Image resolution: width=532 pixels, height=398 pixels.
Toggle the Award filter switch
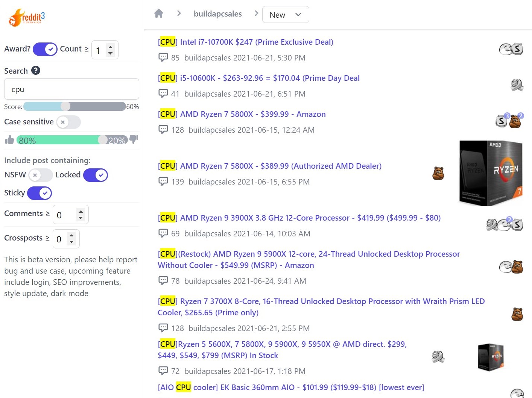(45, 49)
